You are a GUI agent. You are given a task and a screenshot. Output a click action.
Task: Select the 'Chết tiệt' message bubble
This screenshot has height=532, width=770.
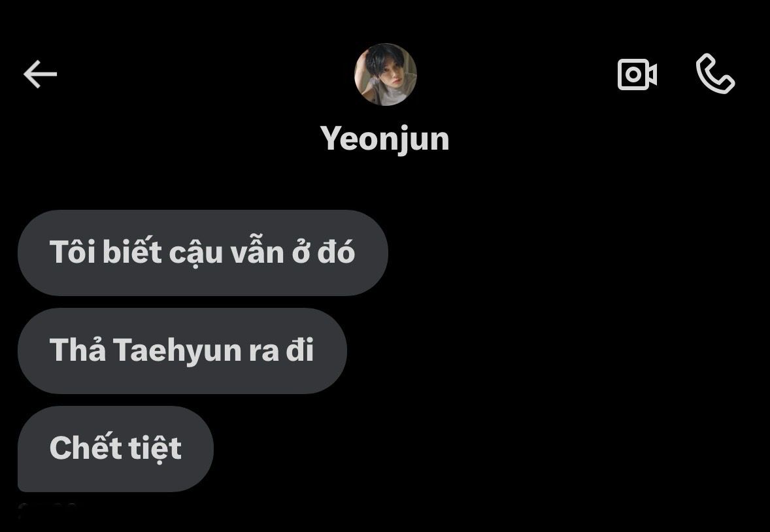click(x=116, y=448)
